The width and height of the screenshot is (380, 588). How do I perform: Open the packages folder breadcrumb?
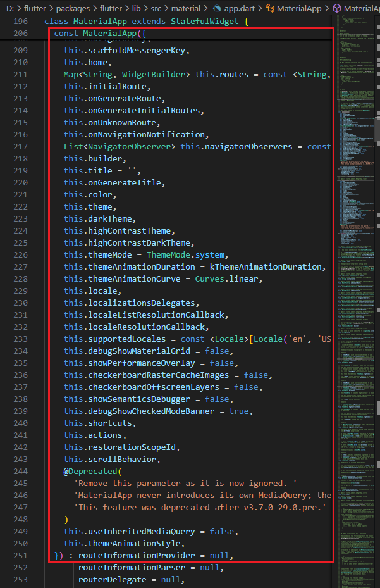pyautogui.click(x=73, y=8)
